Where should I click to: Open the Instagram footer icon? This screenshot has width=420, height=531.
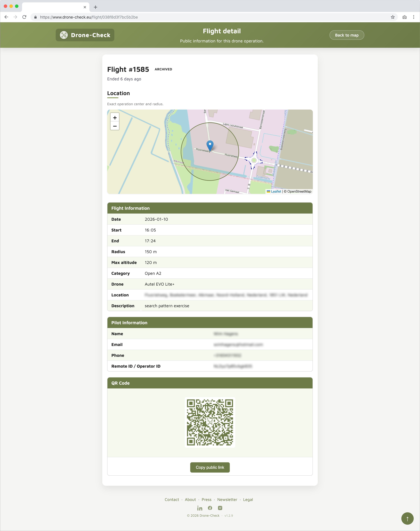pos(220,508)
